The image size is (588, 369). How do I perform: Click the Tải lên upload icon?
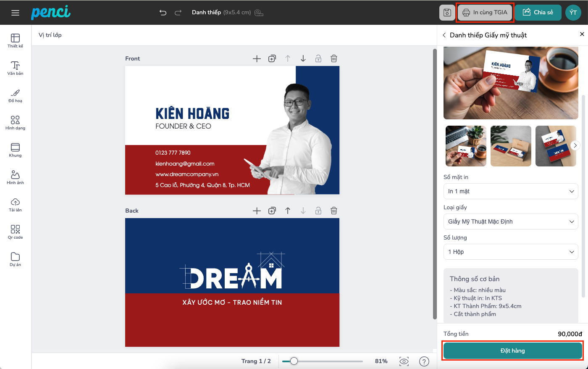[x=15, y=204]
